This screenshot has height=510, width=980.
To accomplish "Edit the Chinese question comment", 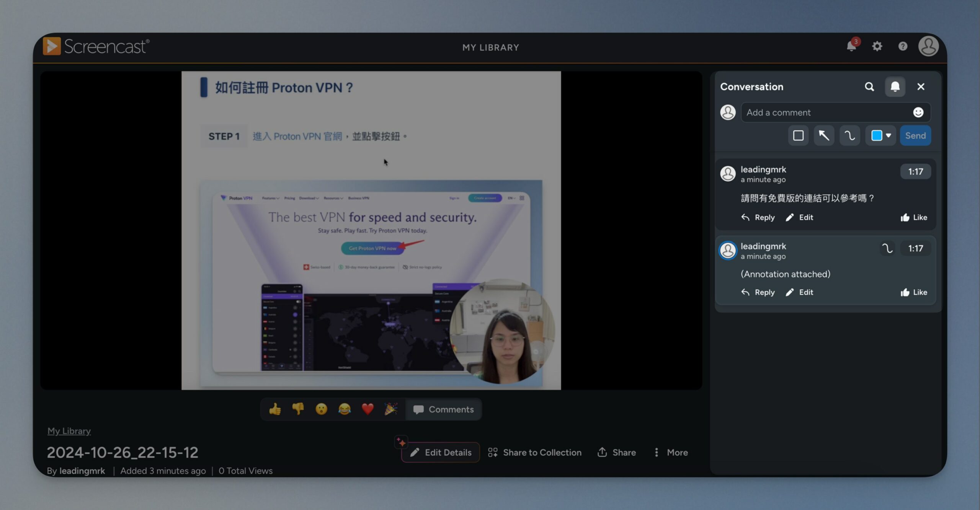I will pos(799,217).
